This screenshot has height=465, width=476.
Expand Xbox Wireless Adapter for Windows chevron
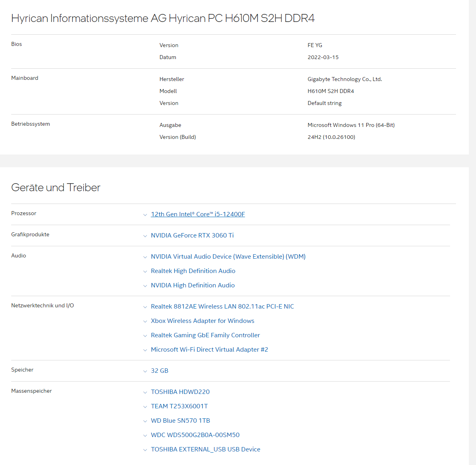click(x=145, y=321)
